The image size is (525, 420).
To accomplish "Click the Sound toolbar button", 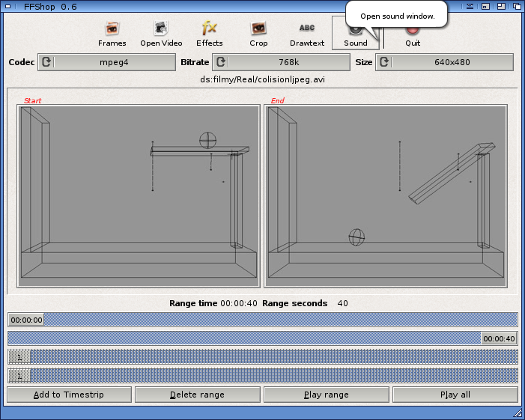I will tap(356, 36).
